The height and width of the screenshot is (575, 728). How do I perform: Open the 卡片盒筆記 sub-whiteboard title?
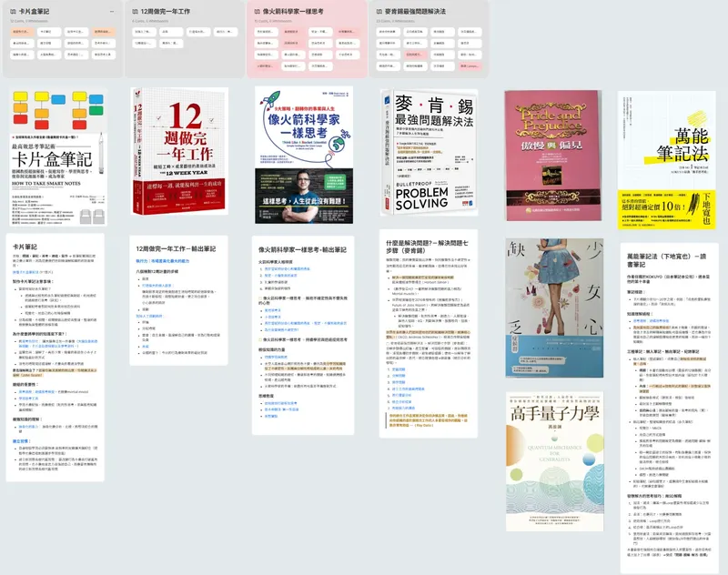[x=34, y=12]
